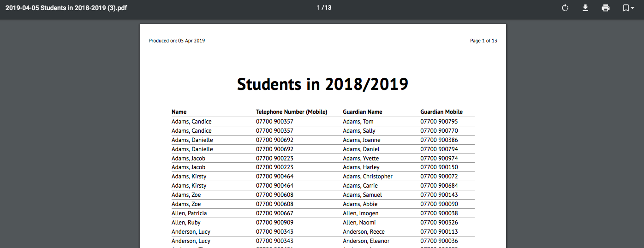
Task: Select guardian 'Adams, Christopher' in table
Action: [367, 177]
